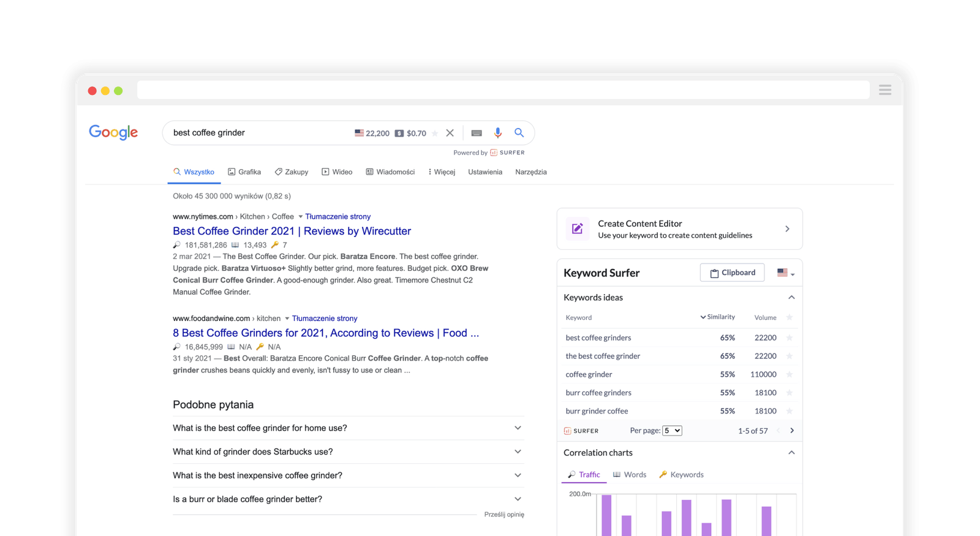This screenshot has height=536, width=980.
Task: Click the 'best coffee grinders' keyword idea
Action: click(598, 338)
